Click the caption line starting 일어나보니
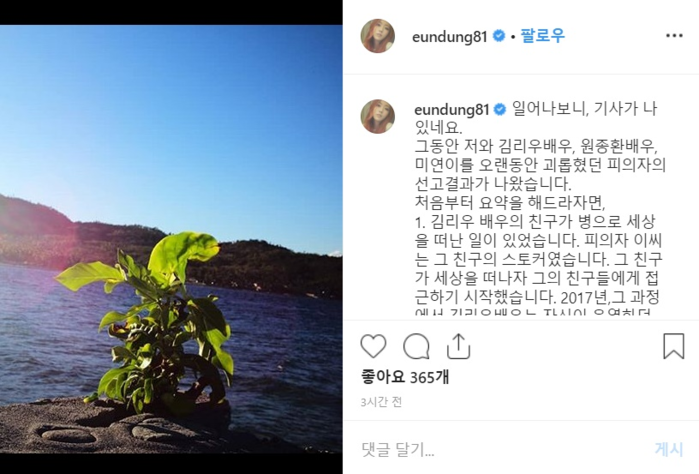This screenshot has height=474, width=699. click(585, 109)
